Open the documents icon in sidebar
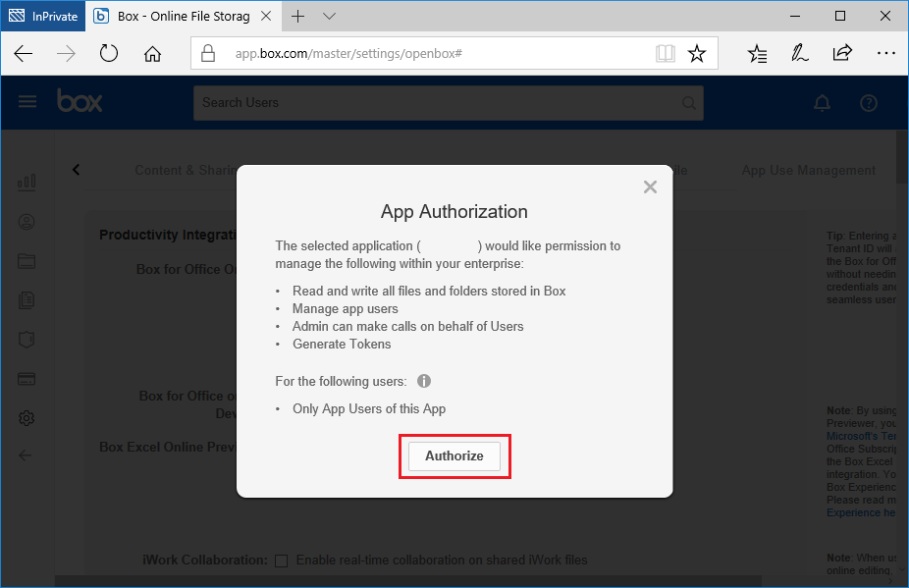 tap(27, 299)
